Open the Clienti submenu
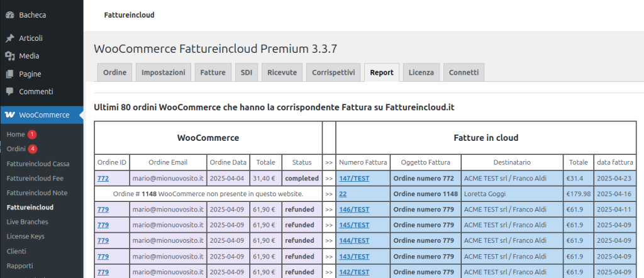 click(16, 252)
